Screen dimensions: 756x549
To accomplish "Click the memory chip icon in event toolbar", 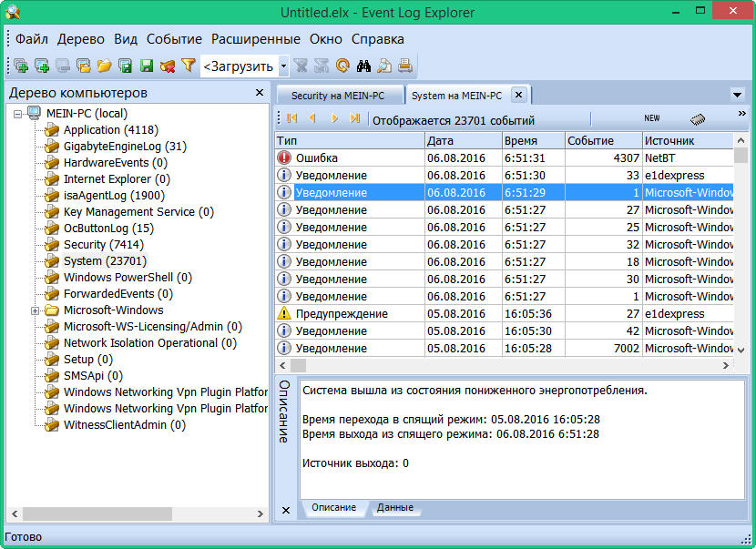I will coord(698,119).
